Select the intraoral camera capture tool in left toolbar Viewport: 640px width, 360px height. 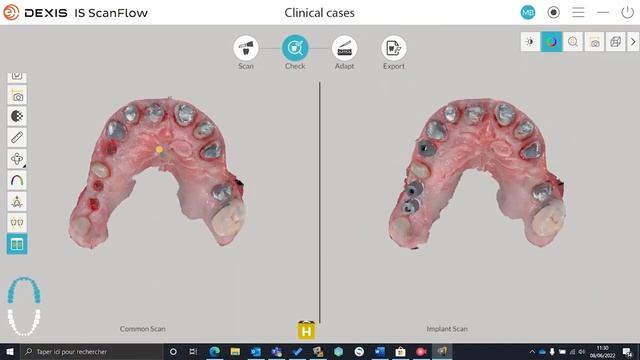click(x=17, y=96)
